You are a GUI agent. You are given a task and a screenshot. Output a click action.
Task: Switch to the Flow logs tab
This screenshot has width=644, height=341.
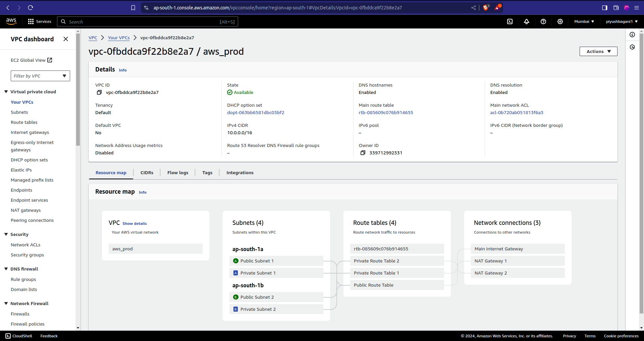177,173
